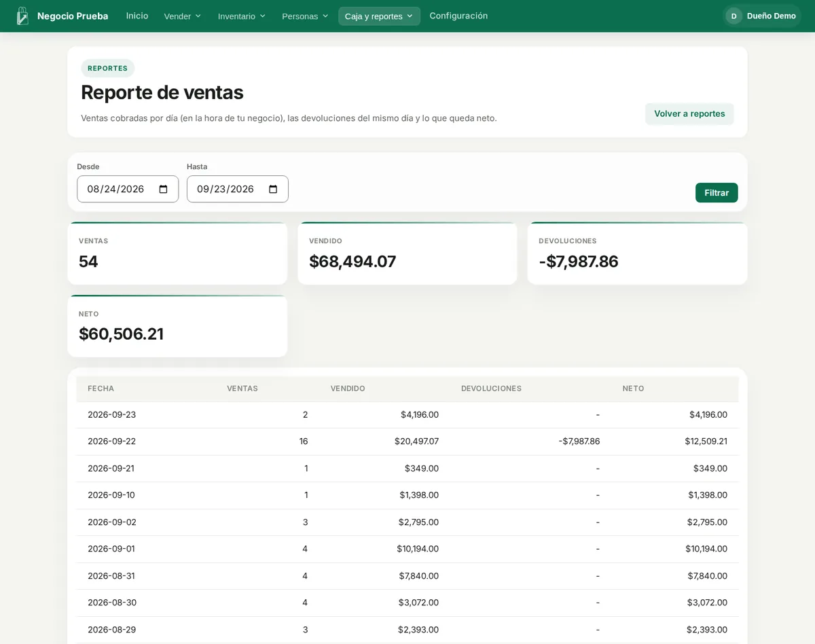Click the Devoluciones total -$7,987.86
Image resolution: width=815 pixels, height=644 pixels.
pos(579,262)
